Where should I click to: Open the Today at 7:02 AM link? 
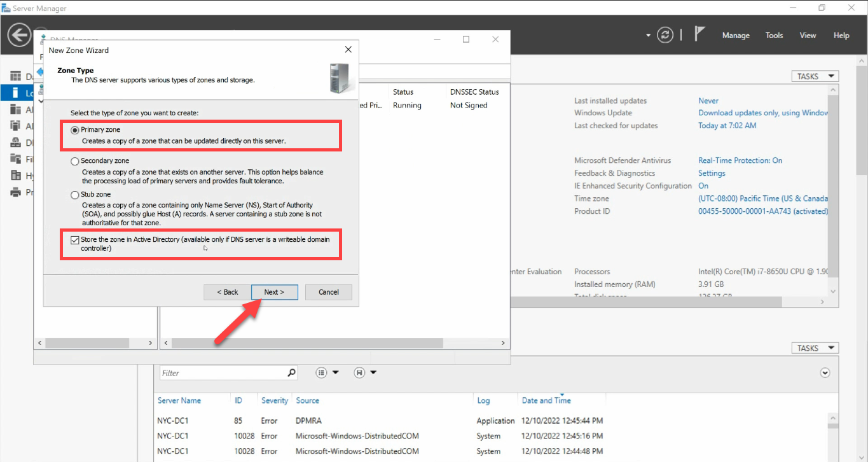click(x=727, y=125)
